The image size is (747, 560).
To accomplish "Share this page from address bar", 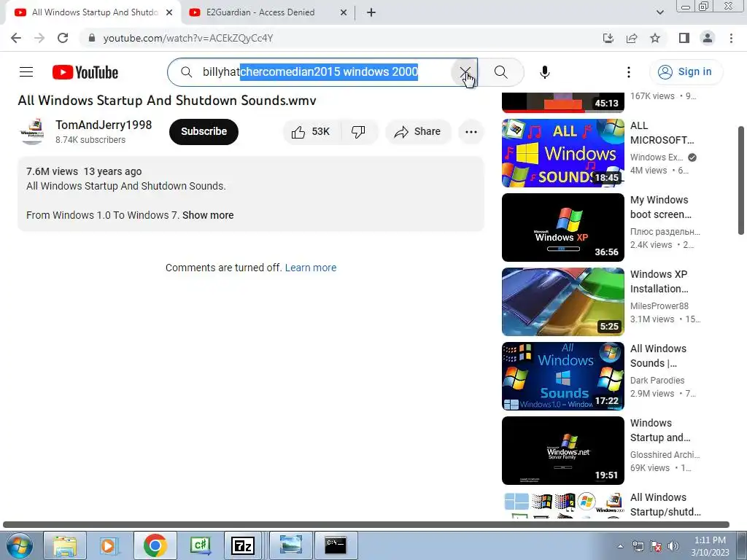I will 632,38.
